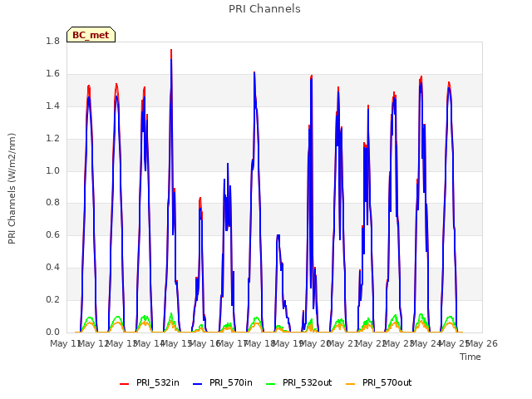This screenshot has width=532, height=399.
Task: Toggle the PRI_532in legend entry
Action: [150, 382]
